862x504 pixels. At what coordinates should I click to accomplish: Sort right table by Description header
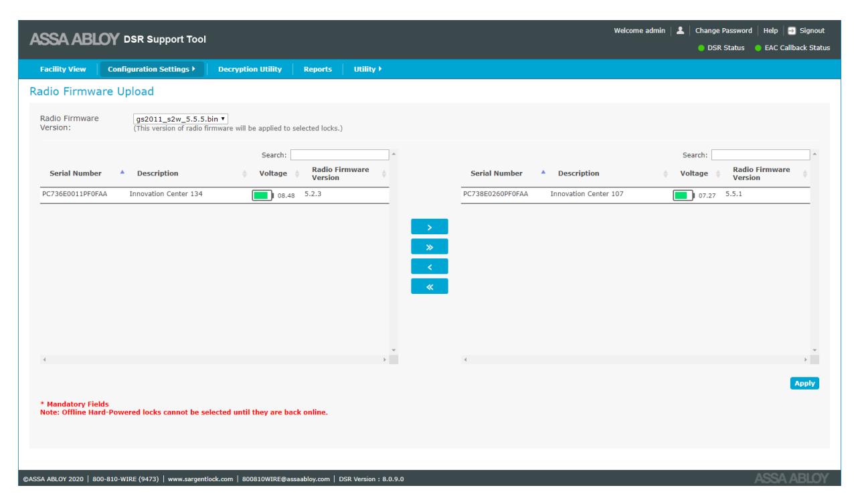point(579,173)
